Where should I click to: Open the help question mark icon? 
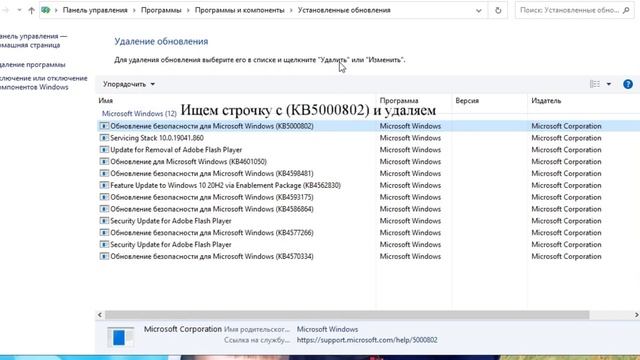point(628,84)
